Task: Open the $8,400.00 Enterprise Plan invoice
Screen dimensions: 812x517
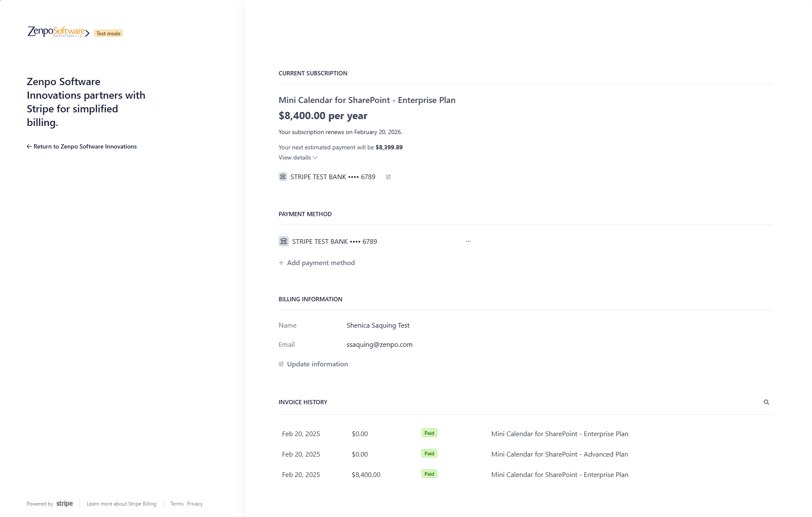Action: pos(455,474)
